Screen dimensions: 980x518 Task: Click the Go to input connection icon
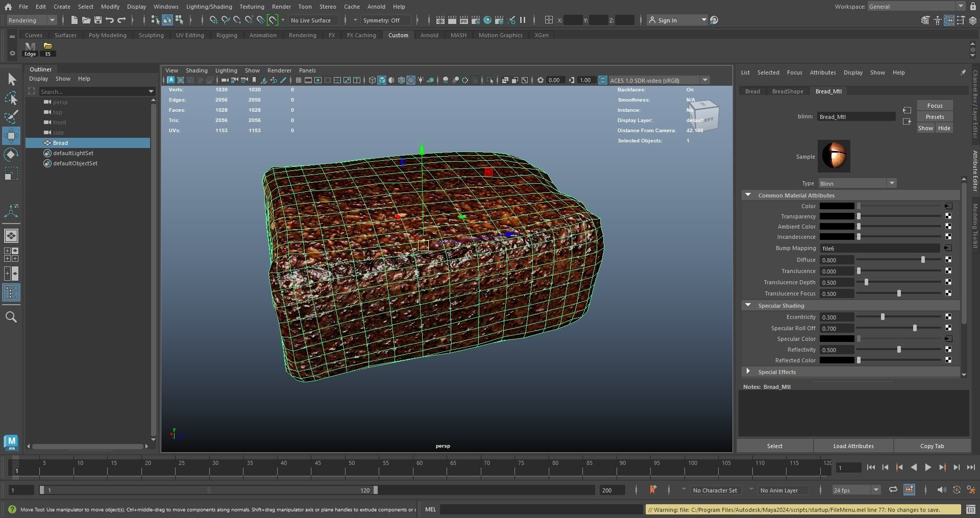tap(907, 110)
